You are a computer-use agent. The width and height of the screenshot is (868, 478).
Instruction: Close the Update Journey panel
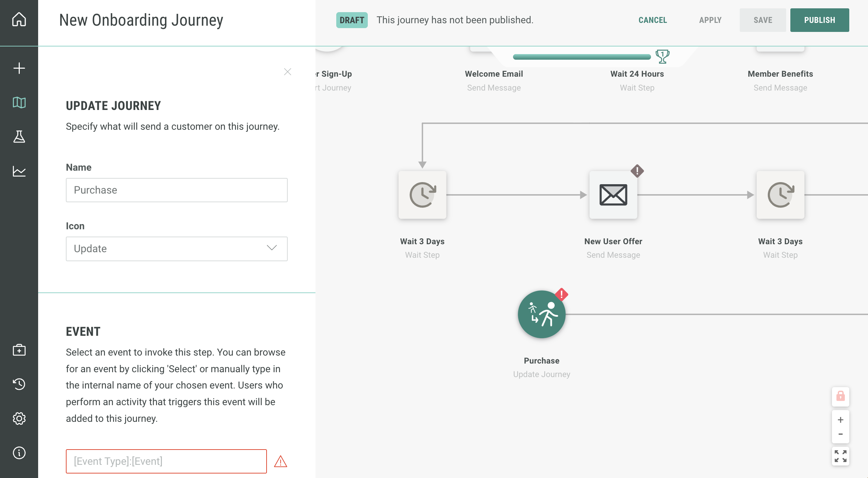[x=287, y=72]
